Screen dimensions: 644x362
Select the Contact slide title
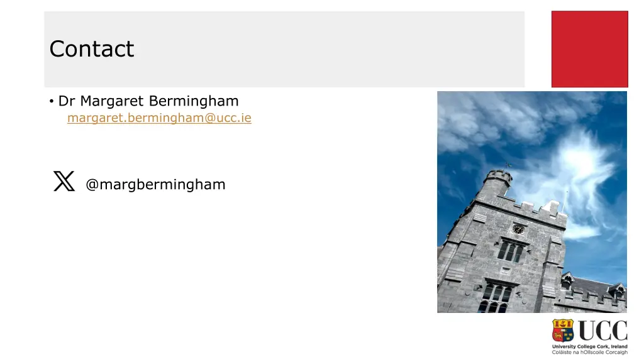[x=92, y=49]
